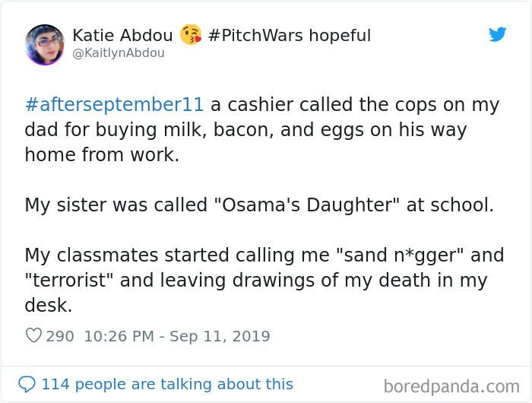The height and width of the screenshot is (403, 532).
Task: Like the tweet with the heart icon
Action: pyautogui.click(x=33, y=335)
